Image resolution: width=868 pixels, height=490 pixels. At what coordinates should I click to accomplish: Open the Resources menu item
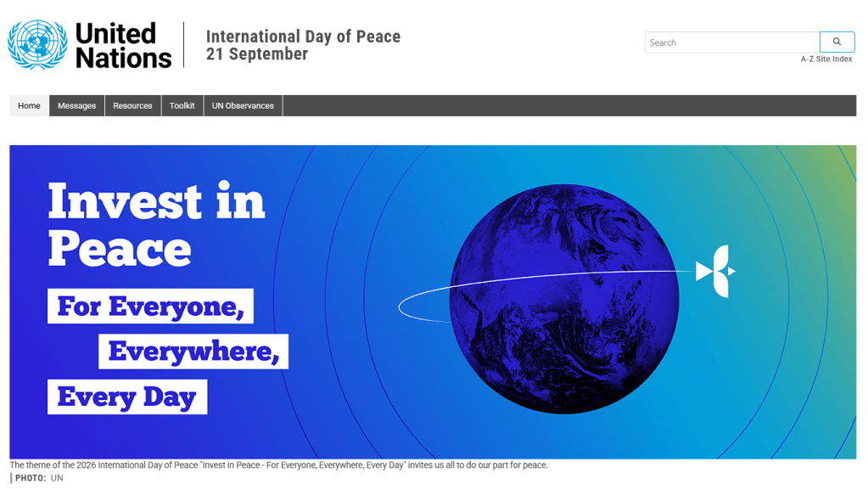(132, 105)
